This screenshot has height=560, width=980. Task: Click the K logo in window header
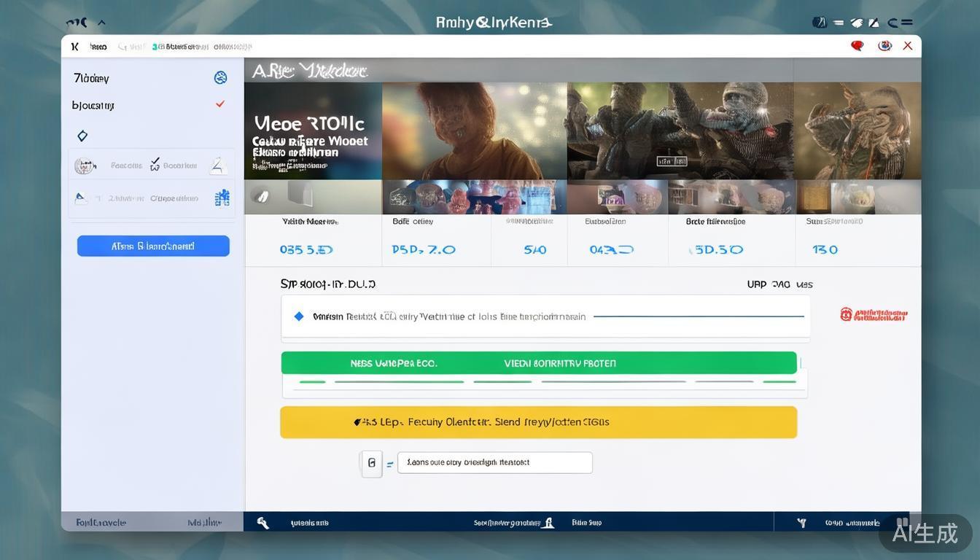coord(74,47)
